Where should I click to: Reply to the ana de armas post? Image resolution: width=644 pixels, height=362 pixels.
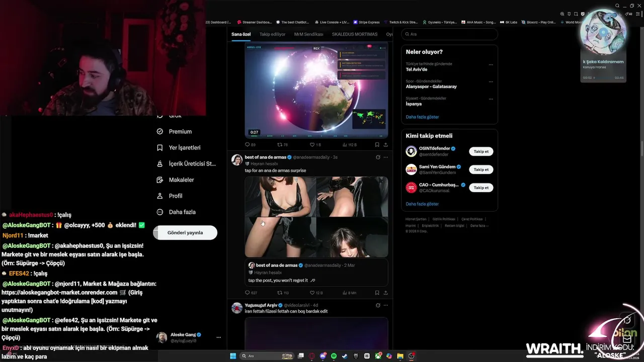[251, 293]
